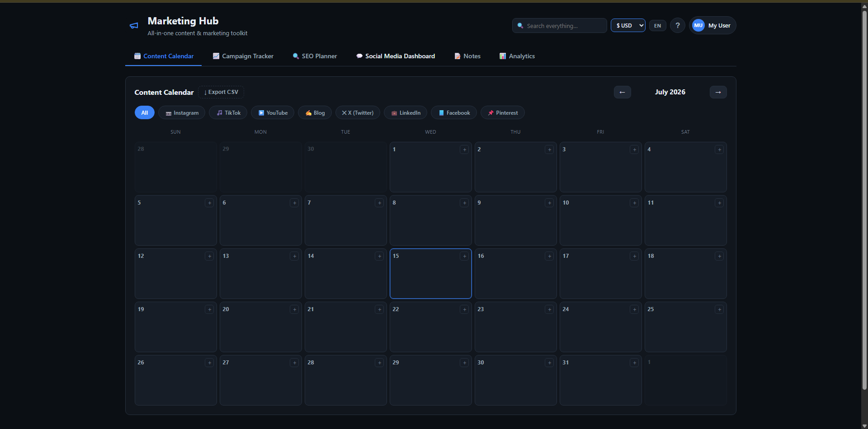Select the highlighted July 15 cell
Screen dimensions: 868x429
pyautogui.click(x=431, y=274)
